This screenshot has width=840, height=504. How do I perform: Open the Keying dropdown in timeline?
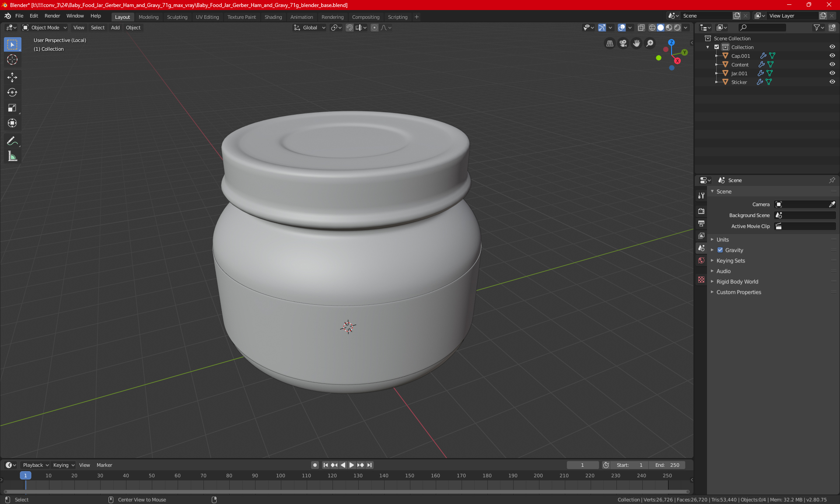click(64, 465)
